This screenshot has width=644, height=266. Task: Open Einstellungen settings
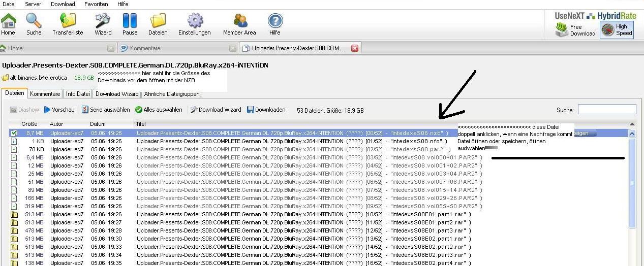(x=194, y=24)
